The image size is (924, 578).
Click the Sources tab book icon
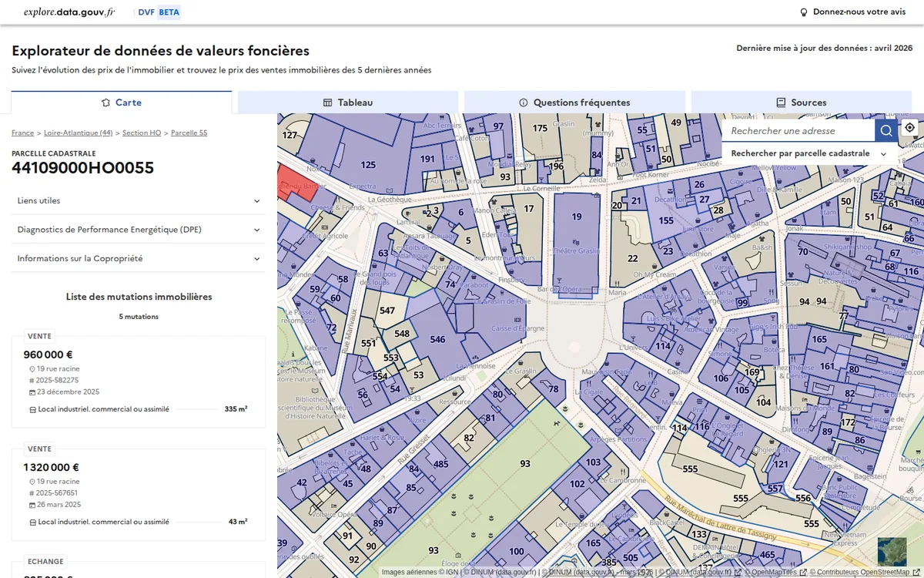[x=781, y=102]
